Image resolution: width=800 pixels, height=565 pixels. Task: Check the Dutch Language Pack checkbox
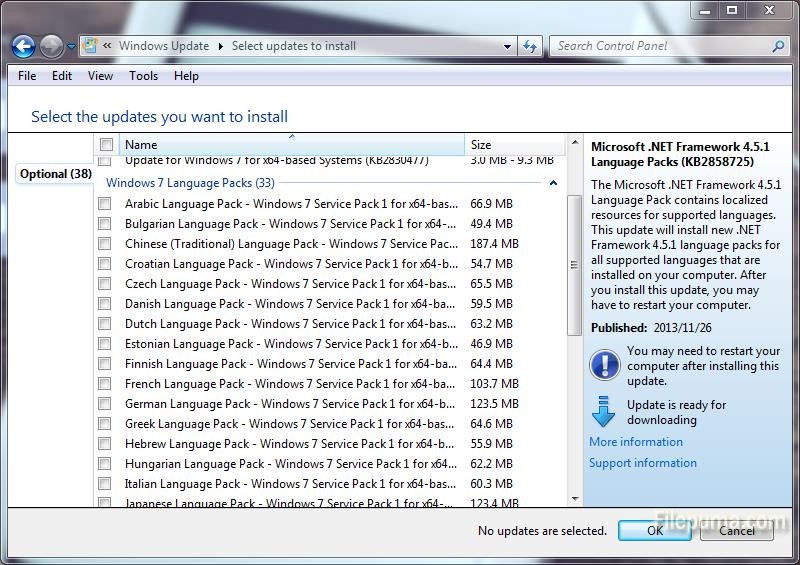[105, 324]
